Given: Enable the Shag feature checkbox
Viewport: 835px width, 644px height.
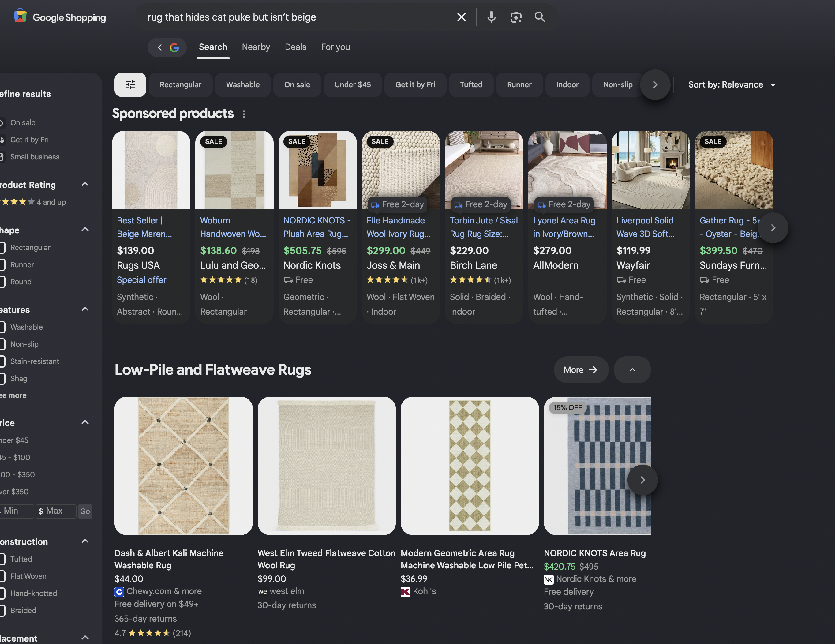Looking at the screenshot, I should (x=2, y=379).
